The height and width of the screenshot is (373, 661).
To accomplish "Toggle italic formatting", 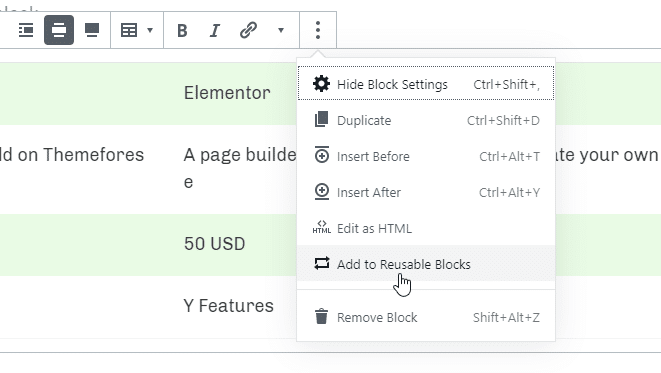I will pos(215,30).
